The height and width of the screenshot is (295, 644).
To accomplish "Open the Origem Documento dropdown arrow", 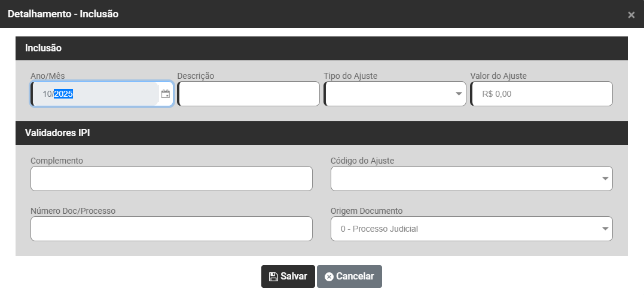I will click(x=605, y=229).
